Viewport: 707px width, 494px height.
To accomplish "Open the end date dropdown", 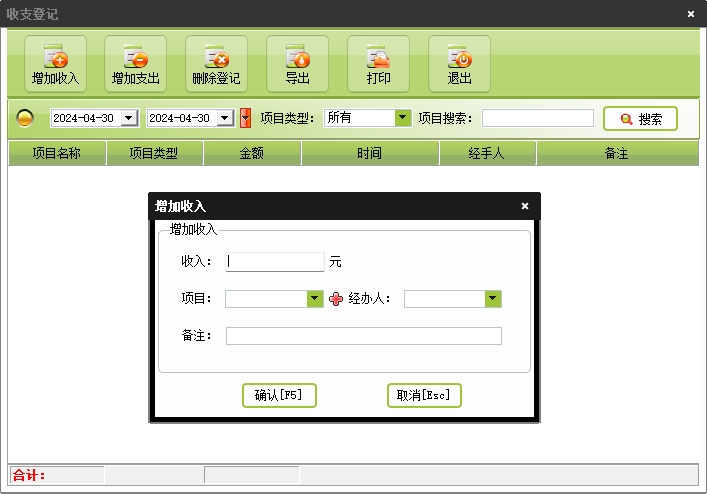I will point(225,118).
